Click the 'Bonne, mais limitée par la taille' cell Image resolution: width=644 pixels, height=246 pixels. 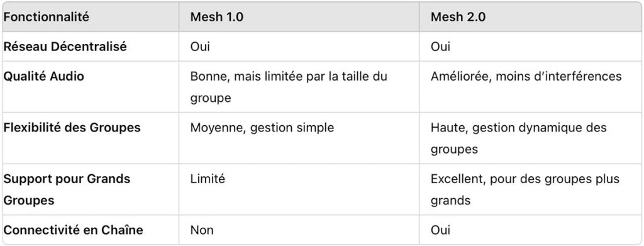coord(289,87)
